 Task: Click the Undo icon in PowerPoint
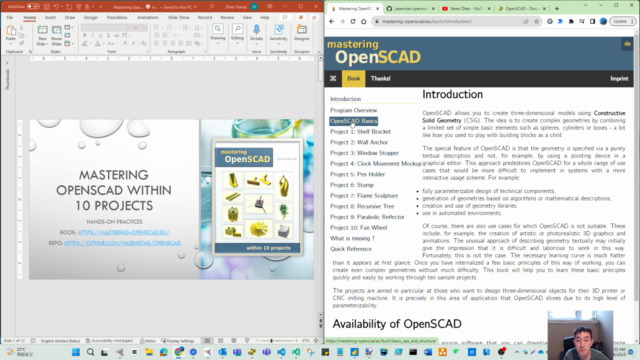(56, 7)
